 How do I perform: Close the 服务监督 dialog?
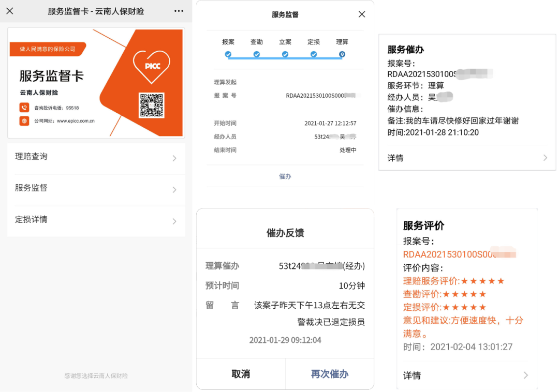362,14
